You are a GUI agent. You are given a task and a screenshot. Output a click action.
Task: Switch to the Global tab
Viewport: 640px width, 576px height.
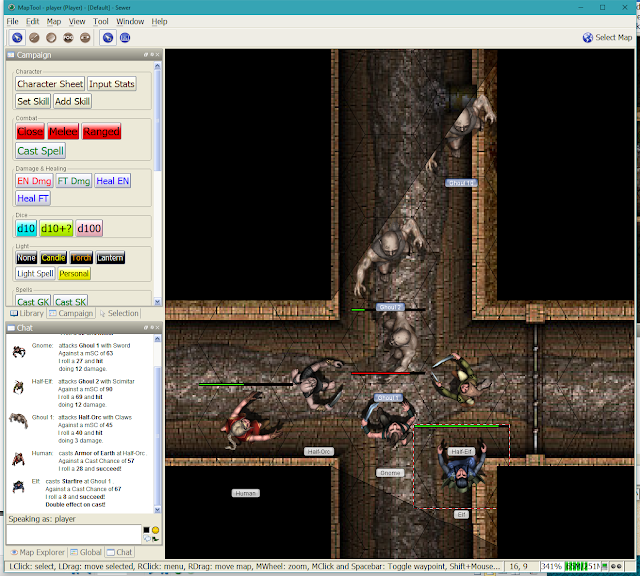[x=86, y=552]
